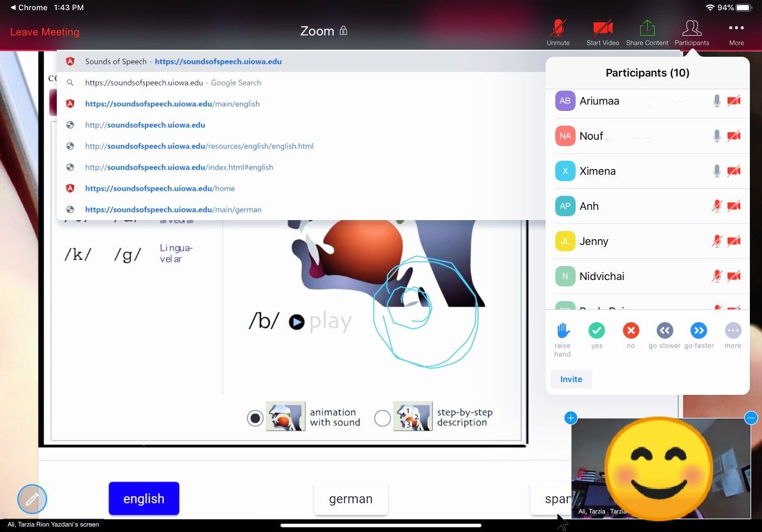Tap the Unmute microphone icon
Screen dimensions: 762x532
click(x=558, y=28)
